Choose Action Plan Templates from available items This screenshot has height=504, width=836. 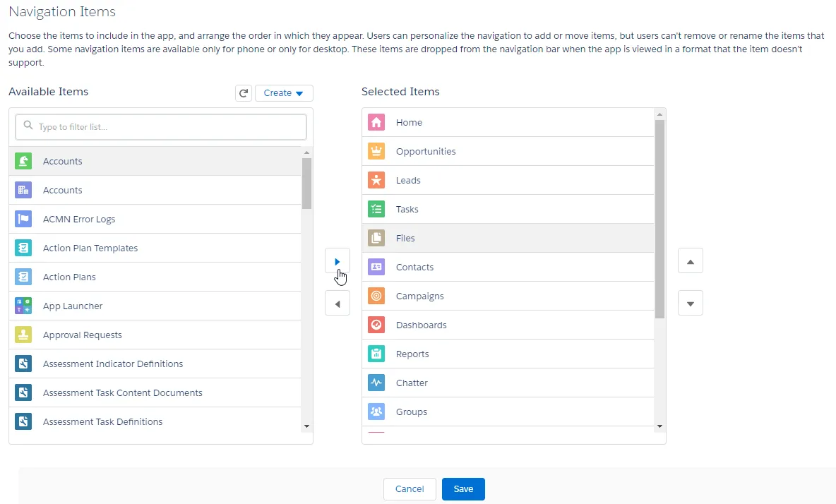pyautogui.click(x=90, y=248)
